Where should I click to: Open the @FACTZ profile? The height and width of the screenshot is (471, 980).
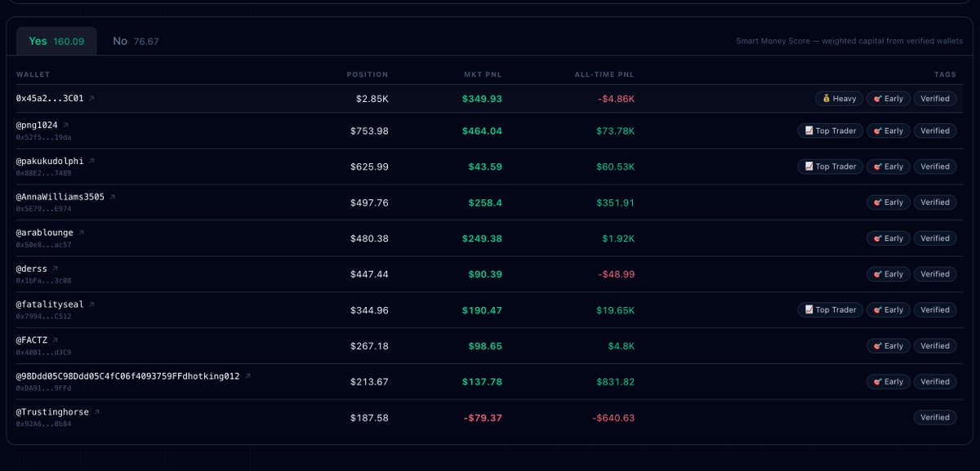coord(32,340)
